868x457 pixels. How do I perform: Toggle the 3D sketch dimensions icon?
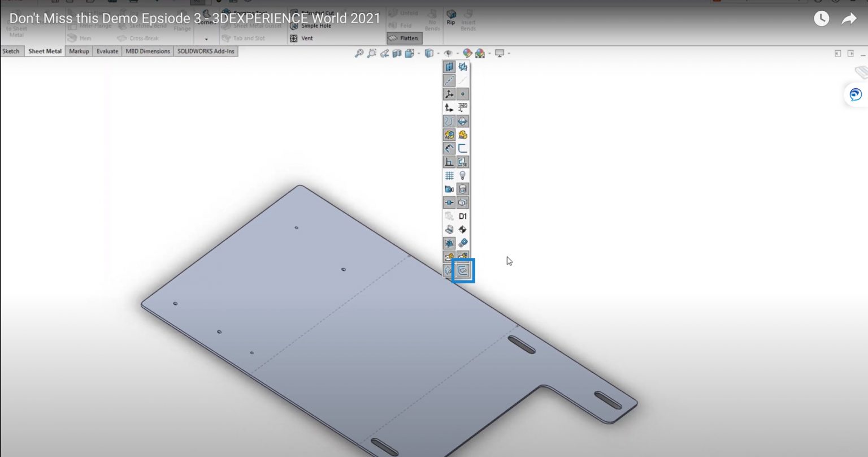click(463, 162)
